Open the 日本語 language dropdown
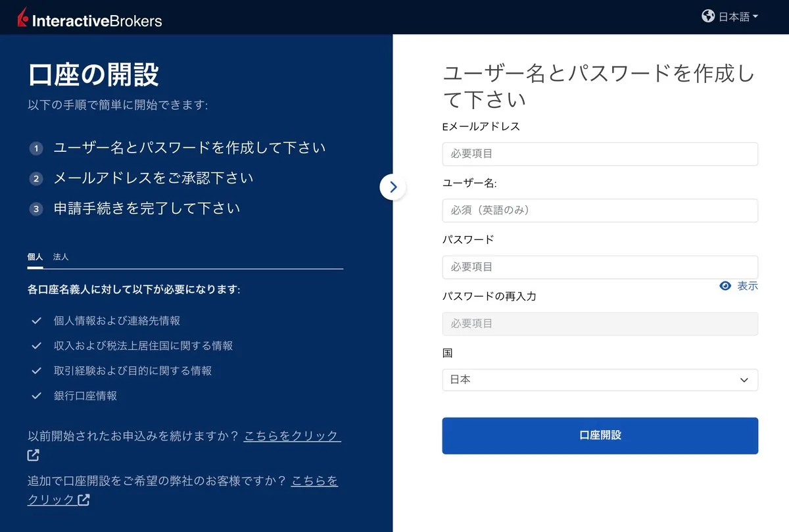 (x=738, y=17)
